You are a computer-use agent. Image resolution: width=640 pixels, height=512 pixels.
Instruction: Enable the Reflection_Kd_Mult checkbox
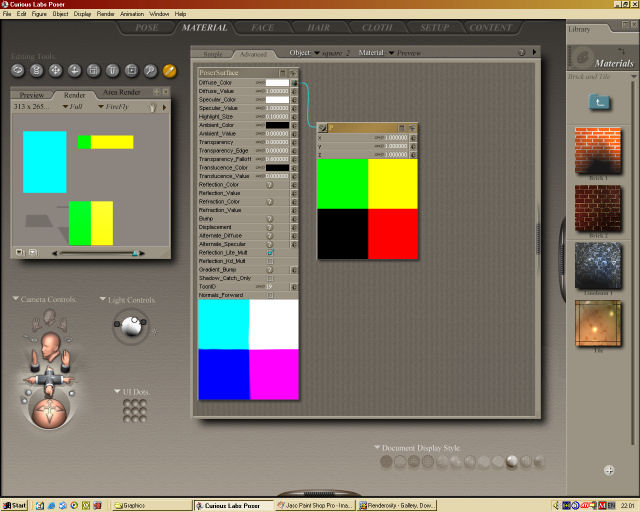pyautogui.click(x=270, y=261)
